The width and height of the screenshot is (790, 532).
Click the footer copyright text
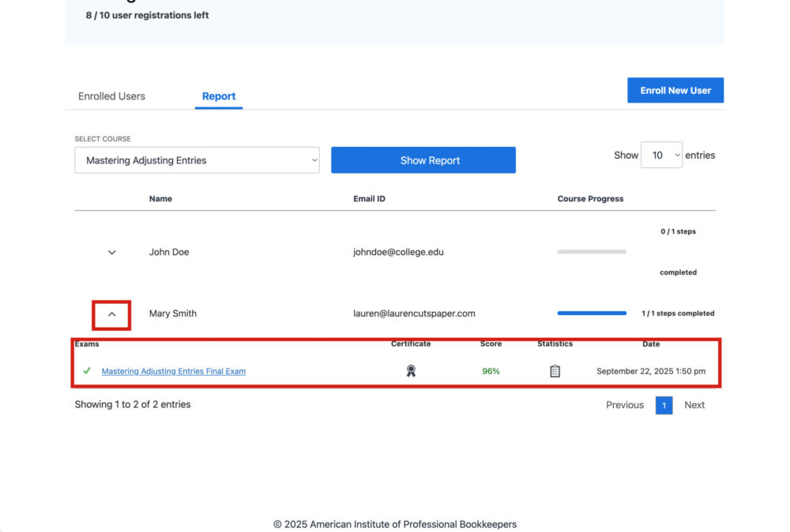click(x=395, y=524)
